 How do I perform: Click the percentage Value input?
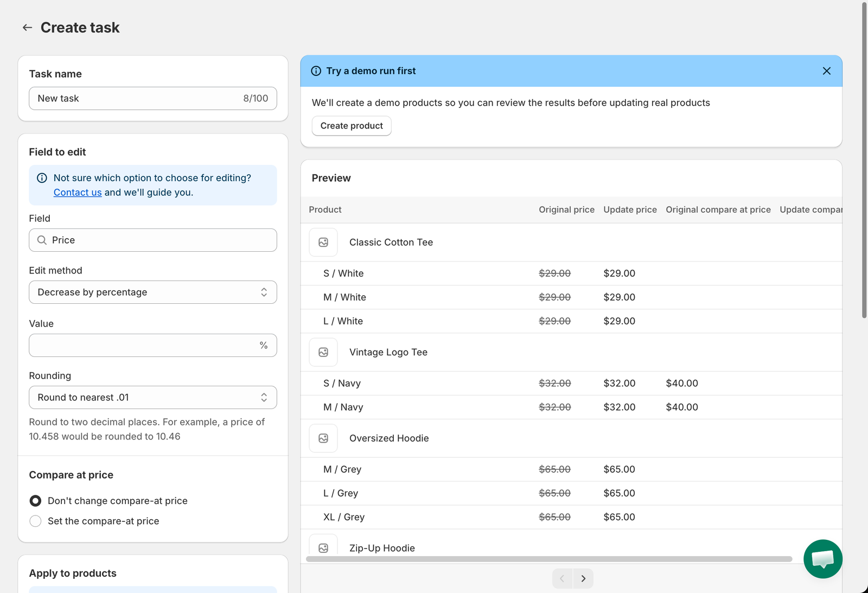[x=153, y=345]
